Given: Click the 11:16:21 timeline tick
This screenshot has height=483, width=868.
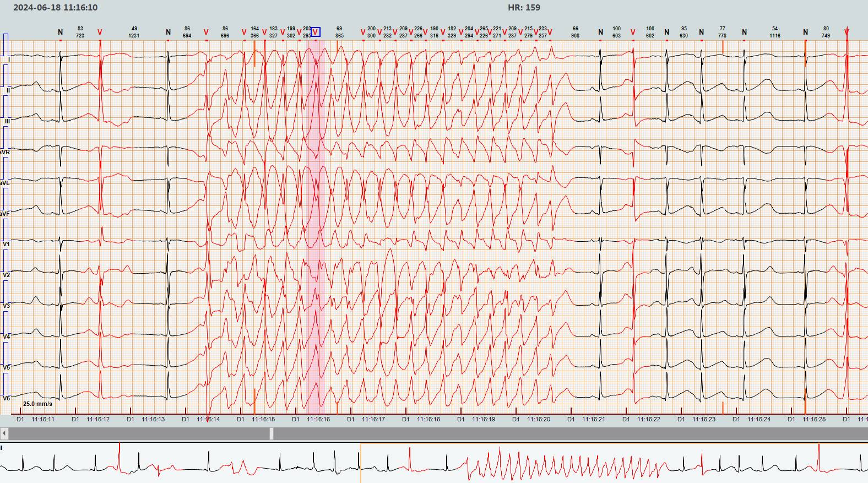Looking at the screenshot, I should tap(593, 419).
